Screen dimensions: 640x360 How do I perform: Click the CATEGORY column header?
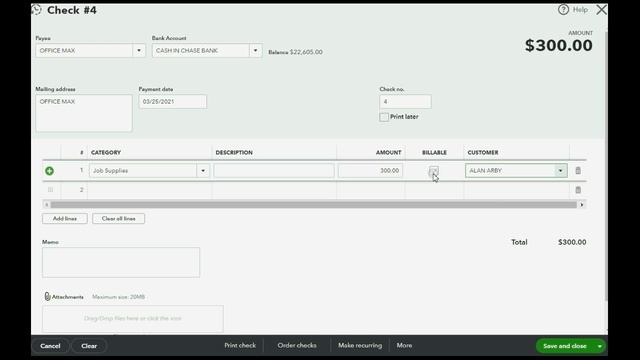[106, 153]
